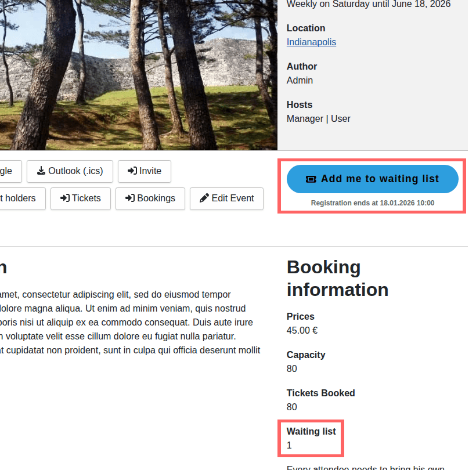Click the arrow icon on Tickets button

point(65,198)
